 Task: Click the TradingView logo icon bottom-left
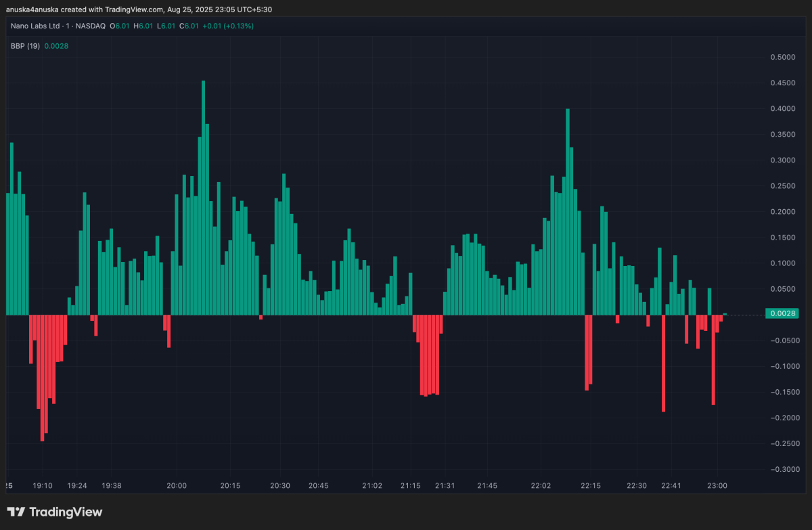click(17, 513)
